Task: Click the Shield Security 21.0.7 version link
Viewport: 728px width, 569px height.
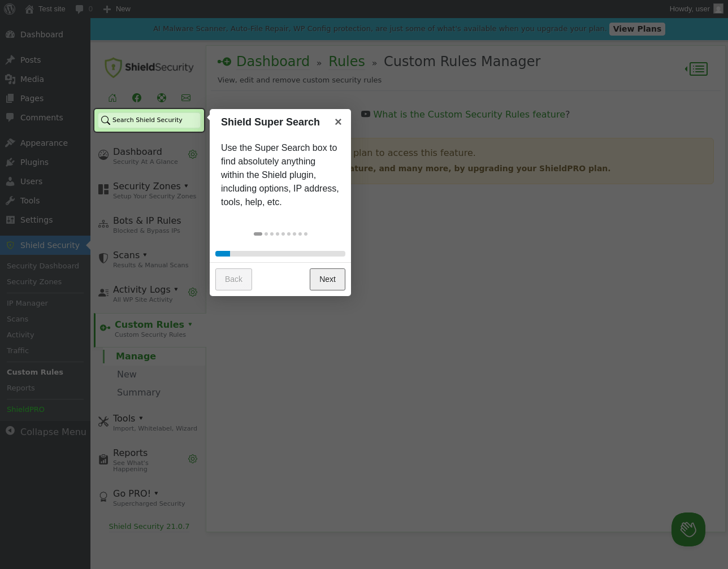Action: click(x=149, y=527)
